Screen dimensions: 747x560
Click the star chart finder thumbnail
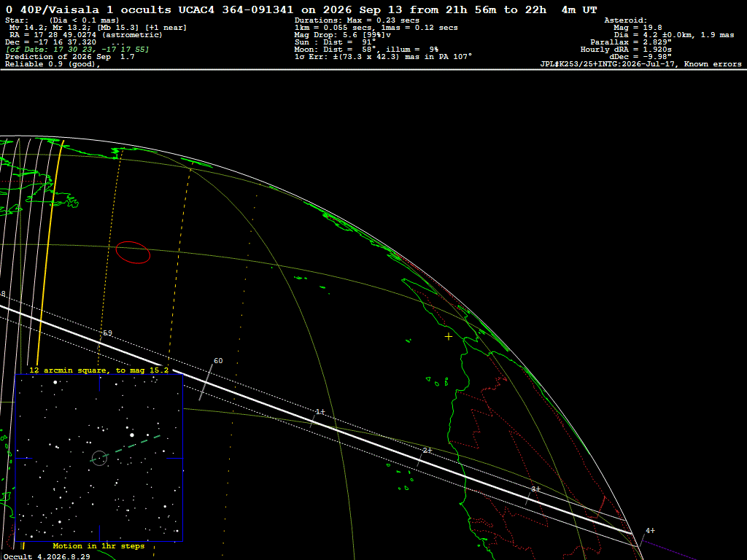pos(99,458)
